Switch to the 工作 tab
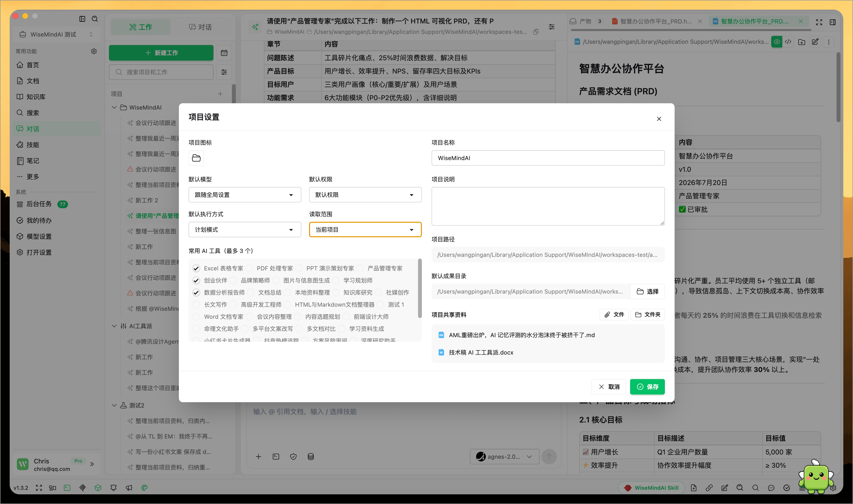Image resolution: width=853 pixels, height=504 pixels. pyautogui.click(x=141, y=27)
